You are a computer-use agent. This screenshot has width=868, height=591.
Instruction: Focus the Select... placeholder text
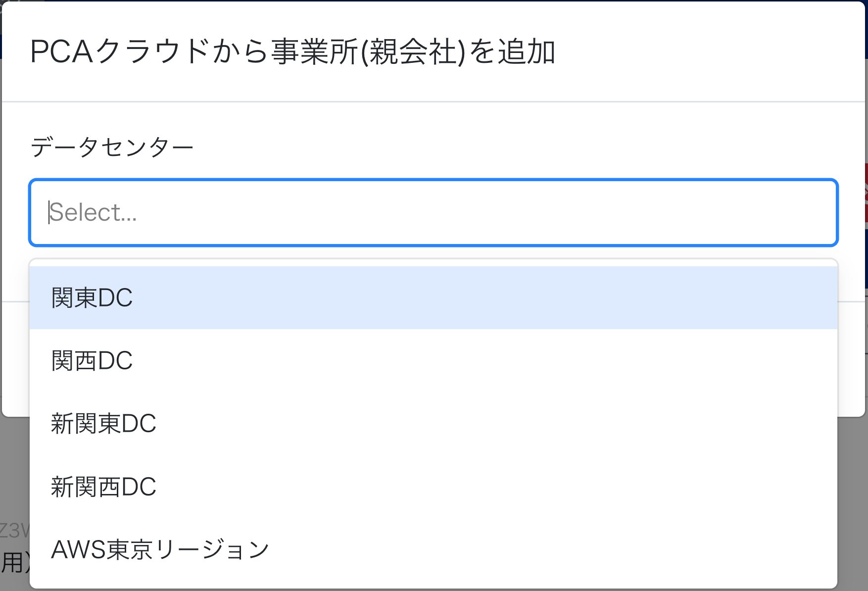(x=93, y=212)
